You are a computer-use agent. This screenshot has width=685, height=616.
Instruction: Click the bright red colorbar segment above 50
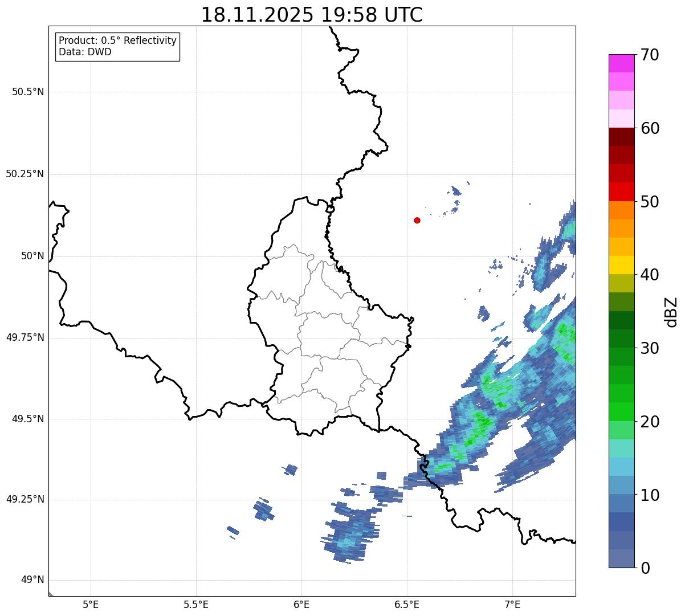coord(621,191)
